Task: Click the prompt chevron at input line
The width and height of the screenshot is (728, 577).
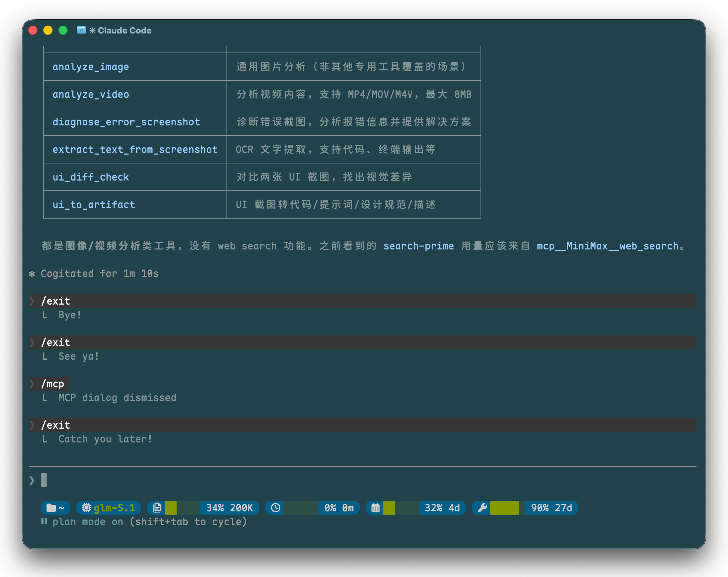Action: (32, 480)
